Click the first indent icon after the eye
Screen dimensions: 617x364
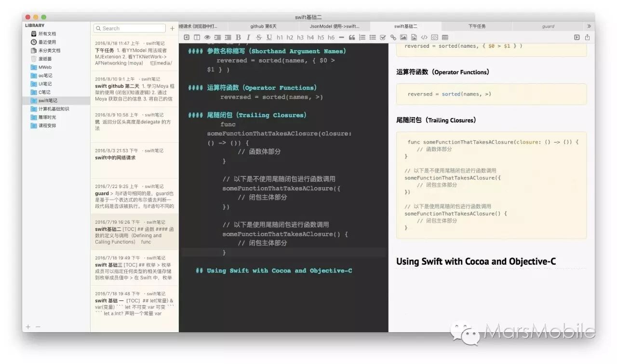(x=217, y=37)
